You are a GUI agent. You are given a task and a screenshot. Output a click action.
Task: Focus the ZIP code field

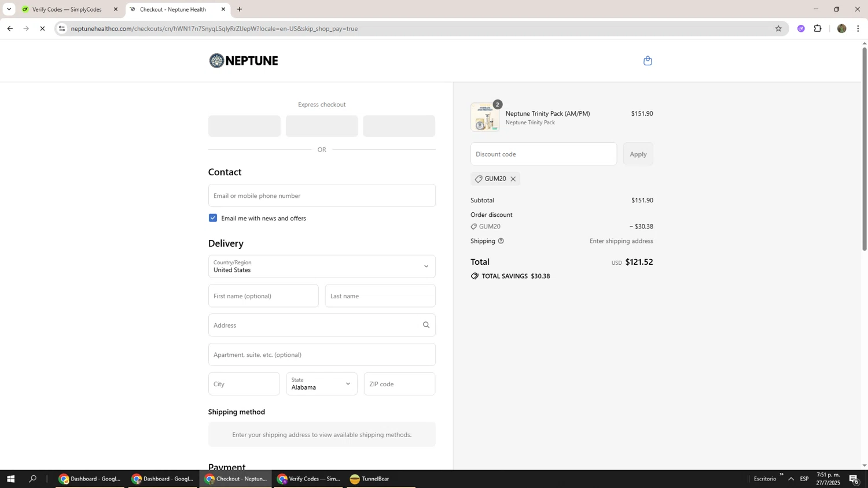[x=400, y=384]
